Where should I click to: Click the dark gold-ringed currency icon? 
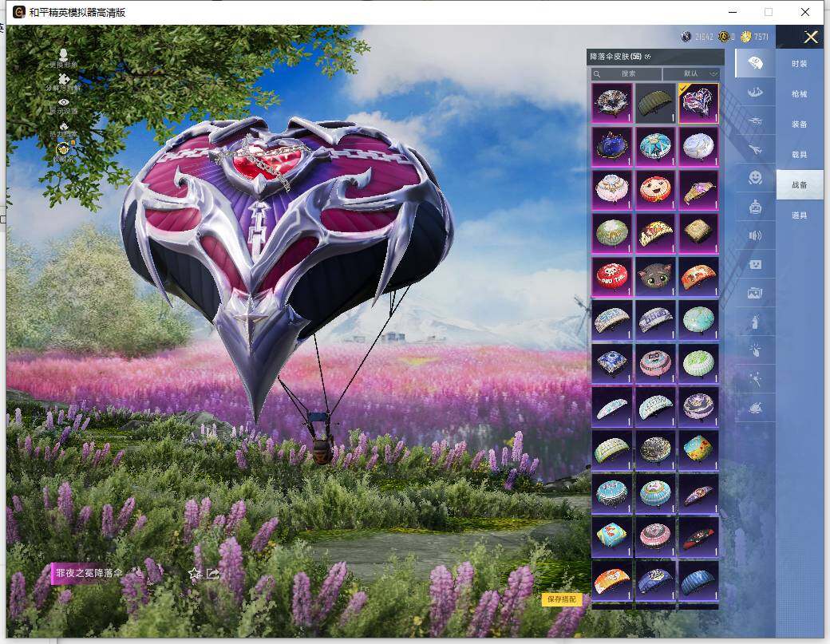tap(723, 37)
